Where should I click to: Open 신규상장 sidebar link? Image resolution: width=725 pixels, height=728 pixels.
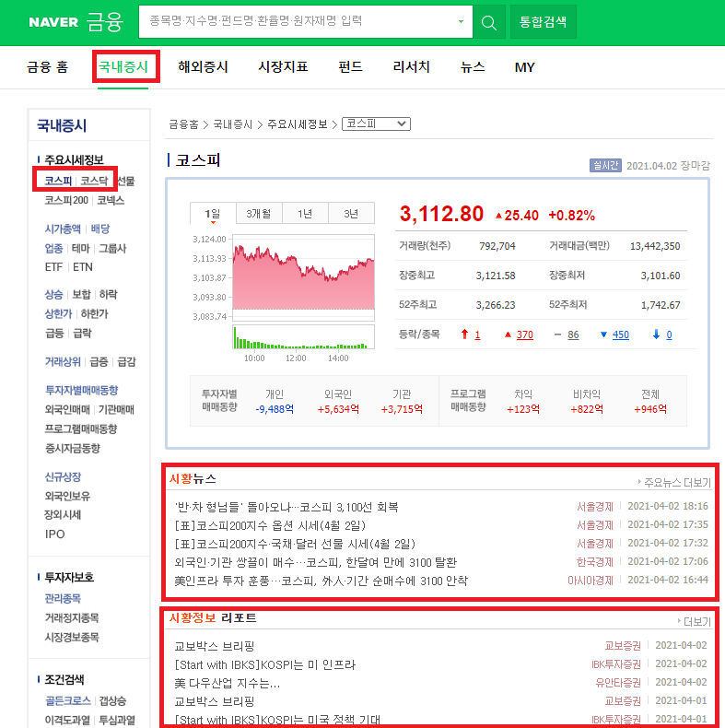point(63,476)
